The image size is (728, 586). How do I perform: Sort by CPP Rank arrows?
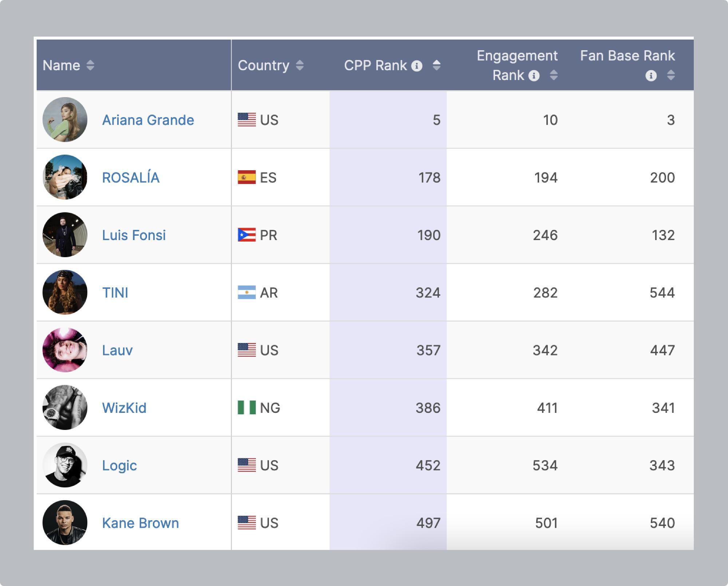(436, 65)
